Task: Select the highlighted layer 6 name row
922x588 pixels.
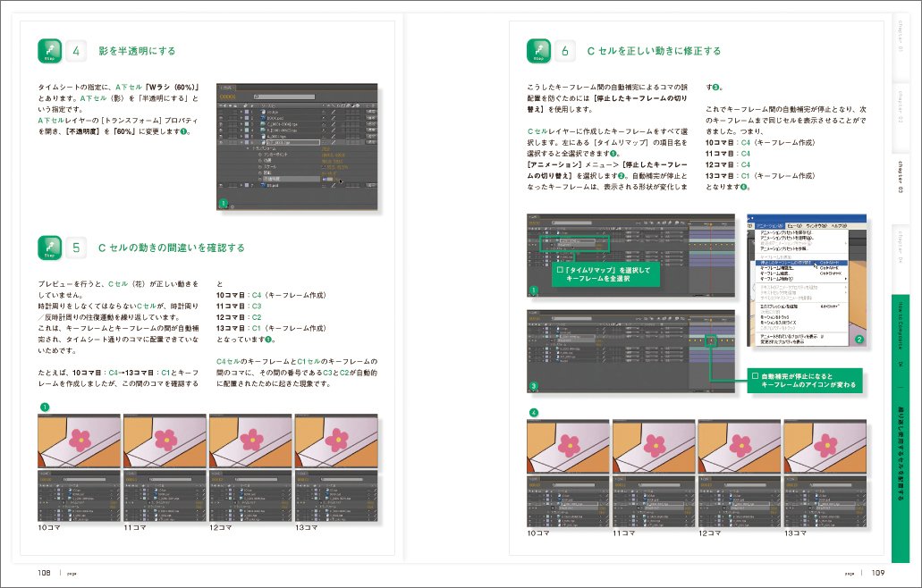Action: pos(293,142)
